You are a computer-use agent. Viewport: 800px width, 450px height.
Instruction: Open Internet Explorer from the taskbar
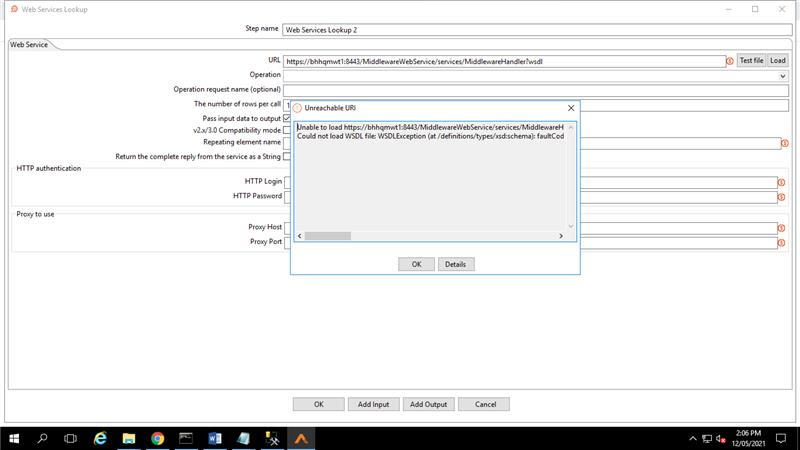tap(100, 438)
